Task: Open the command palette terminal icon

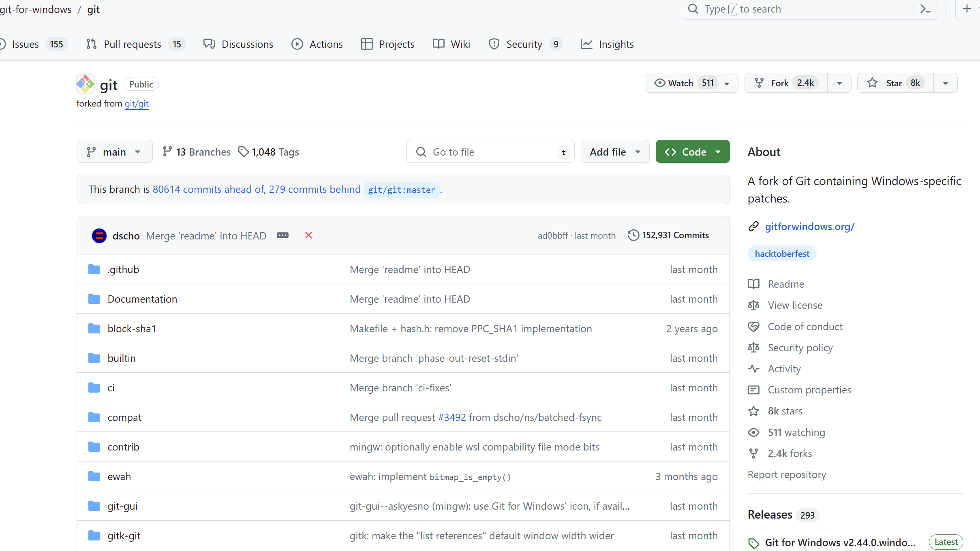Action: point(925,9)
